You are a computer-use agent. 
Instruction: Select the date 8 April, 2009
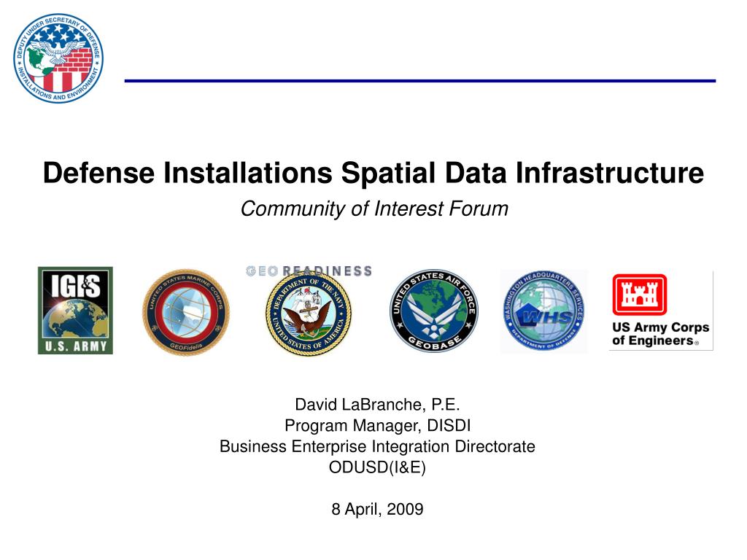(x=377, y=509)
